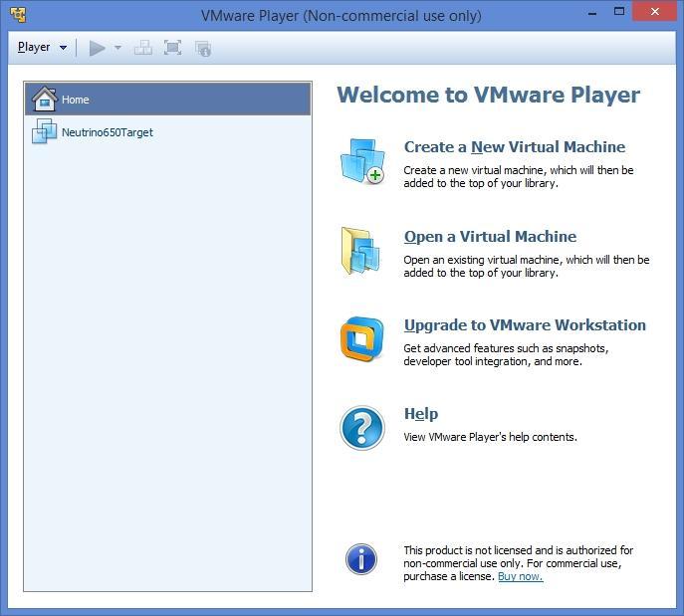Close the VMware Player window
684x616 pixels.
point(654,12)
